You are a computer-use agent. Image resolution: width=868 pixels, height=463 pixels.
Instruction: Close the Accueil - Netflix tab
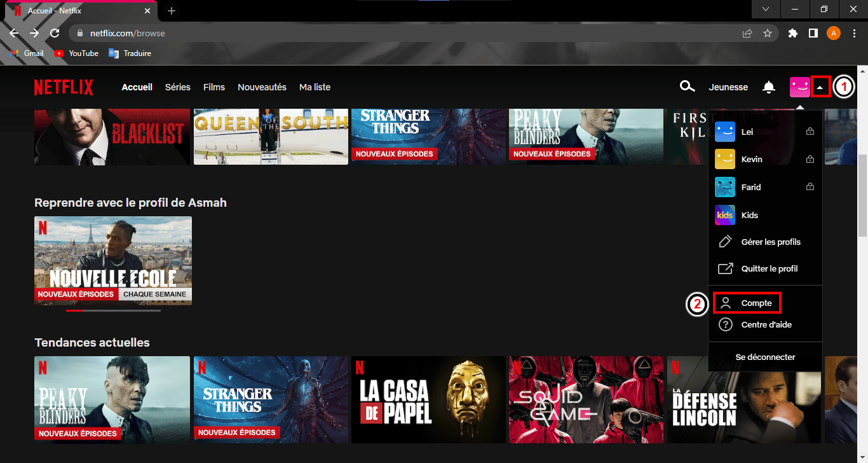pos(147,11)
